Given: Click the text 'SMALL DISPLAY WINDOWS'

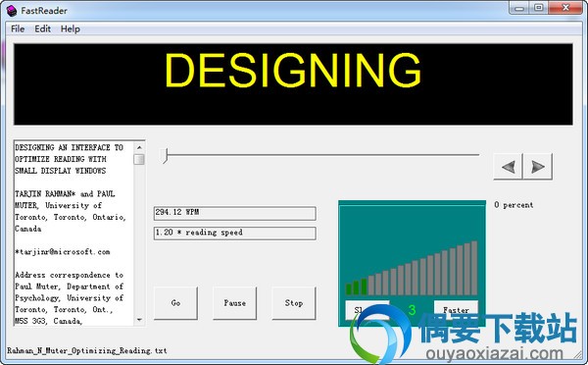Looking at the screenshot, I should (x=61, y=171).
